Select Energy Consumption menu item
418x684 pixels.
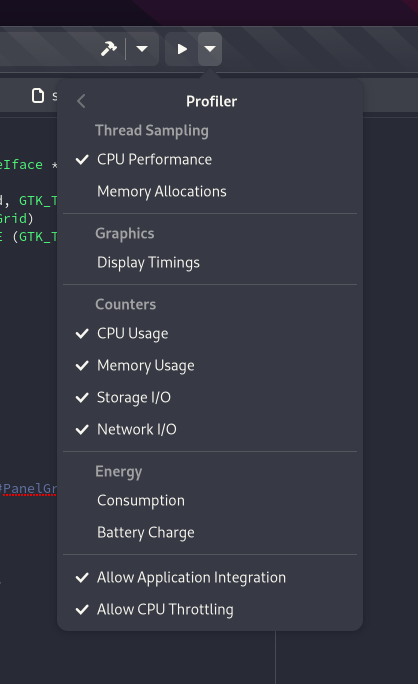point(210,500)
